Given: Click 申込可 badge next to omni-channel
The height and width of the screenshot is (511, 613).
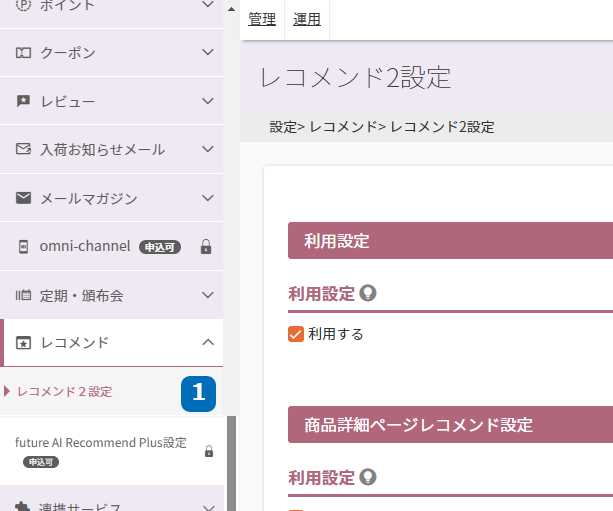Looking at the screenshot, I should pyautogui.click(x=160, y=247).
